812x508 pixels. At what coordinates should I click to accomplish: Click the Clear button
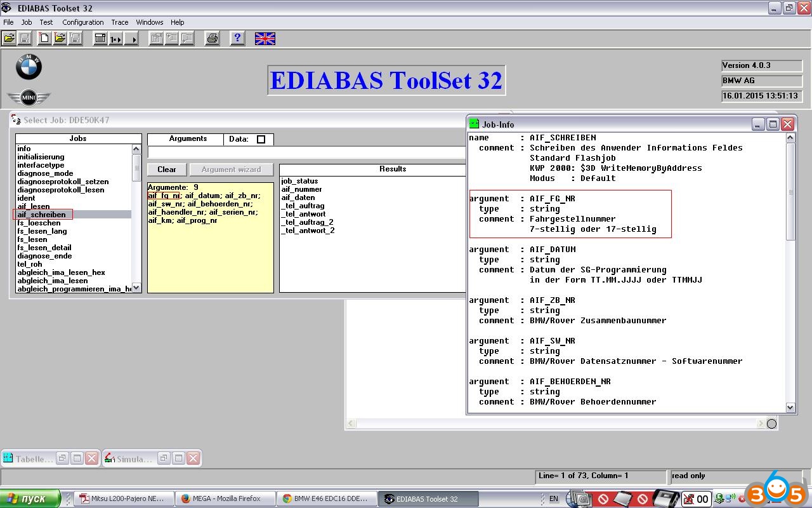(x=167, y=170)
